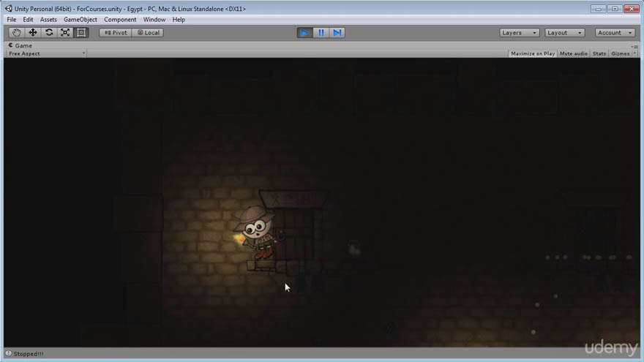Toggle Maximize on Play

pos(533,53)
